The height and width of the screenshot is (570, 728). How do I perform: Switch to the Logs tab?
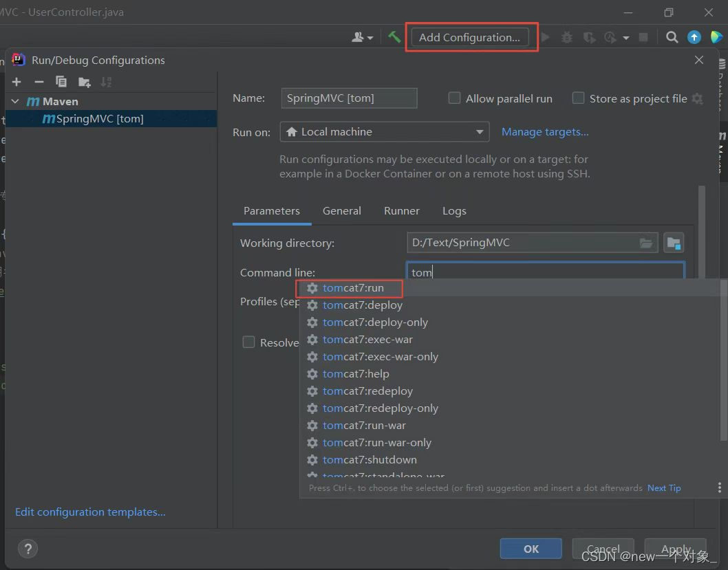454,210
